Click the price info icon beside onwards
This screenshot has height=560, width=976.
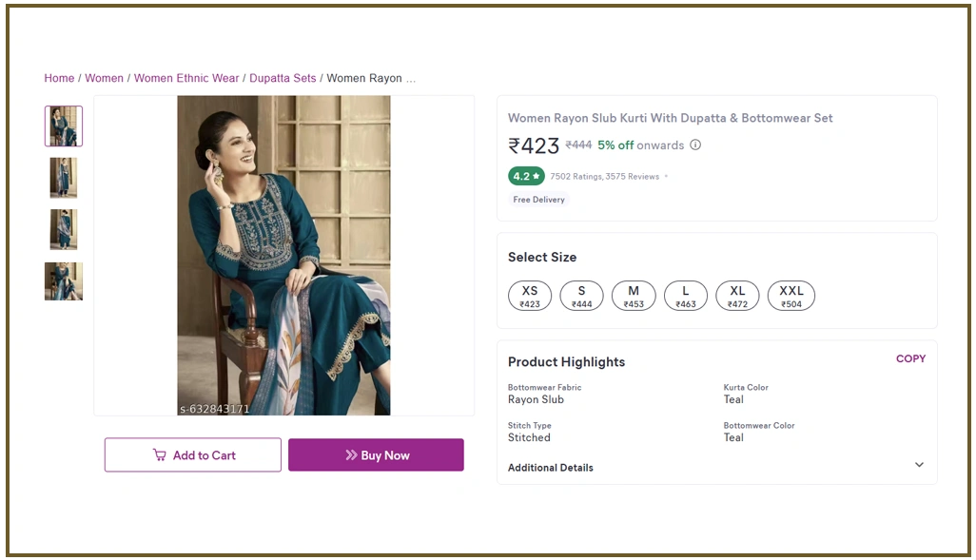[695, 145]
